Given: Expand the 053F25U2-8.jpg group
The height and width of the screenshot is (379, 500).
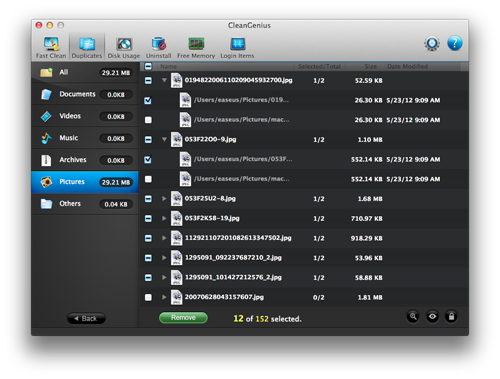Looking at the screenshot, I should [x=164, y=199].
